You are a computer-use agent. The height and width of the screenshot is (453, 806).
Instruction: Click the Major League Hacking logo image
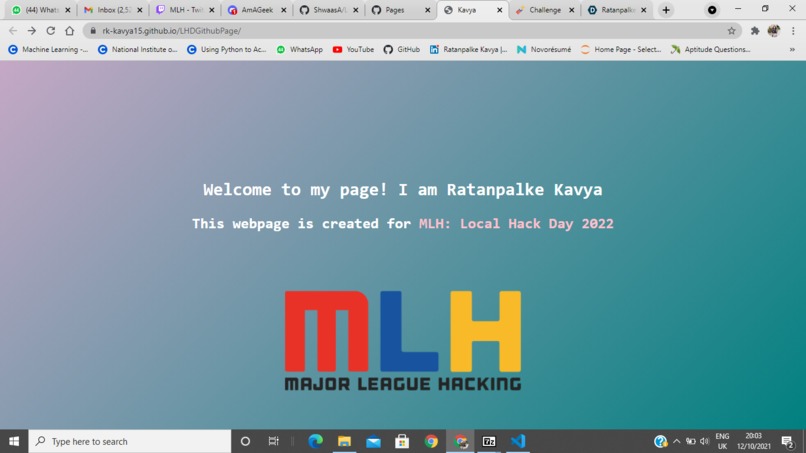pyautogui.click(x=403, y=340)
